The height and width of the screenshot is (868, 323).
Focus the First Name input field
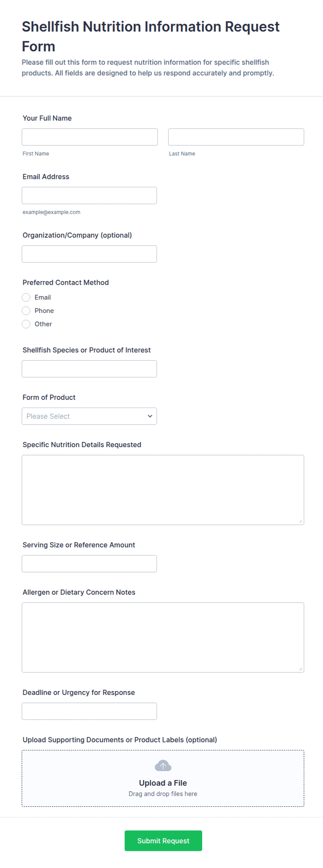click(x=90, y=137)
